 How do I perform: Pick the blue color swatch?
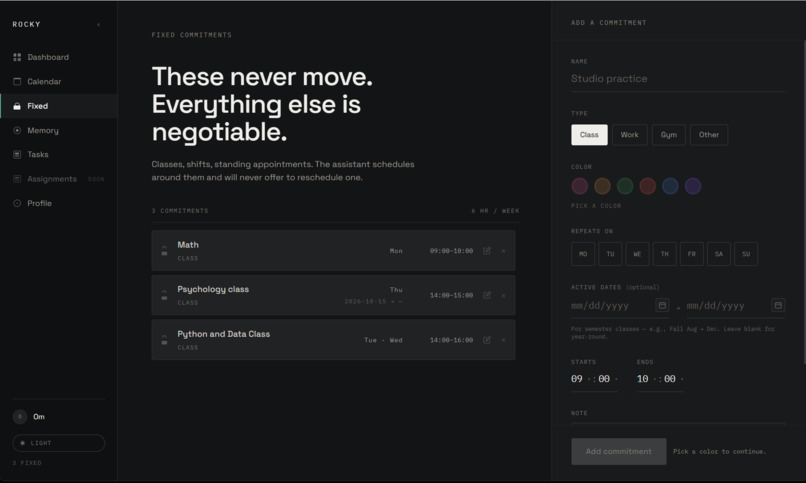(x=670, y=186)
